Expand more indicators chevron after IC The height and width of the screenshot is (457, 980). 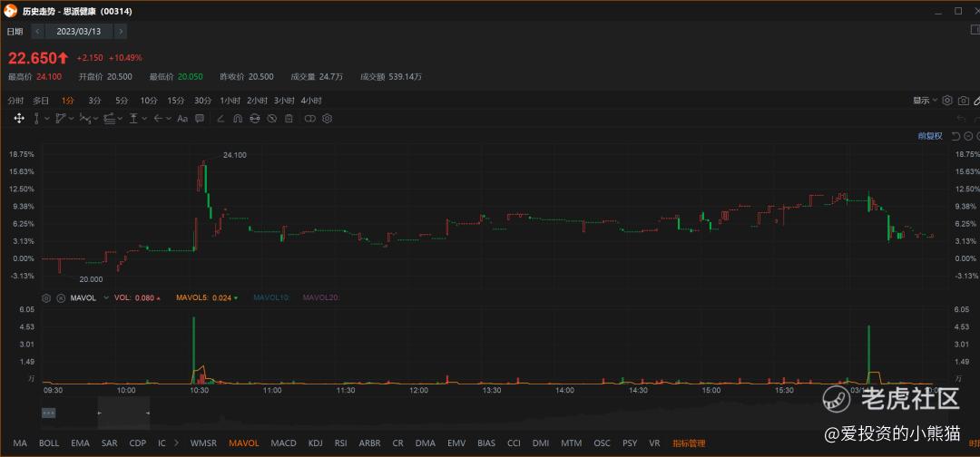176,443
